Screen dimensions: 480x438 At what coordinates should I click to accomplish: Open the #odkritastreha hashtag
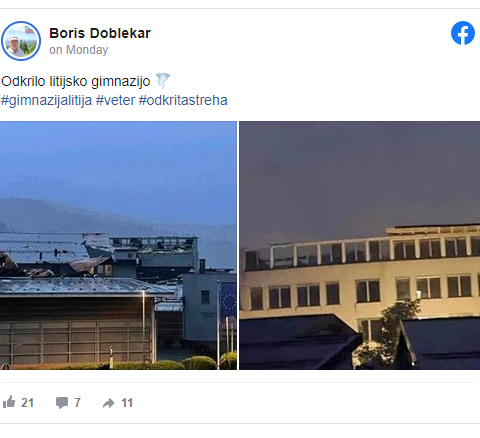coord(183,100)
